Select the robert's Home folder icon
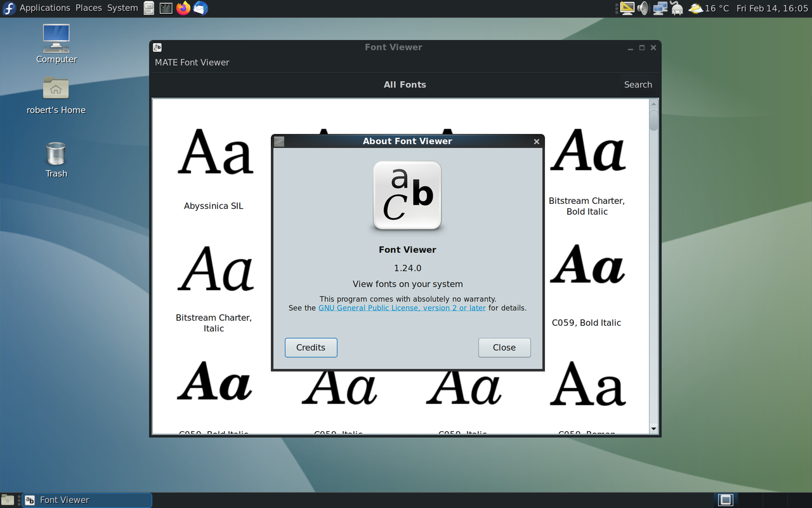Screen dimensions: 812x508 tap(56, 95)
